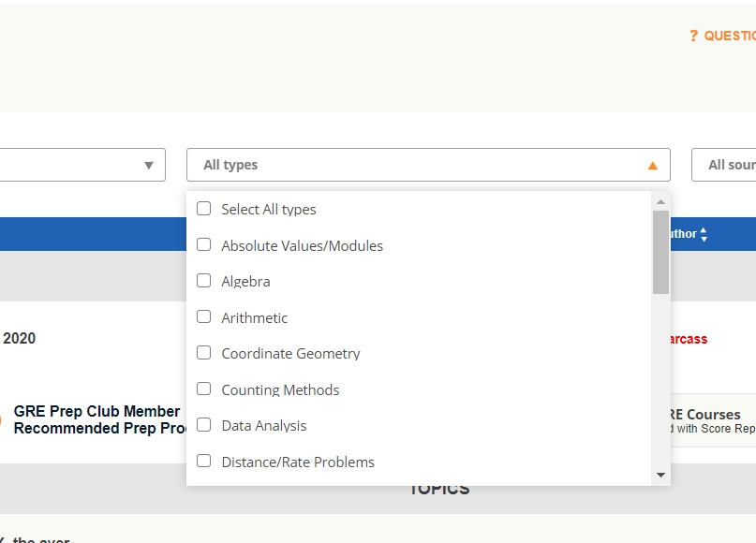Check the Select All types checkbox
The height and width of the screenshot is (543, 756).
(x=203, y=209)
